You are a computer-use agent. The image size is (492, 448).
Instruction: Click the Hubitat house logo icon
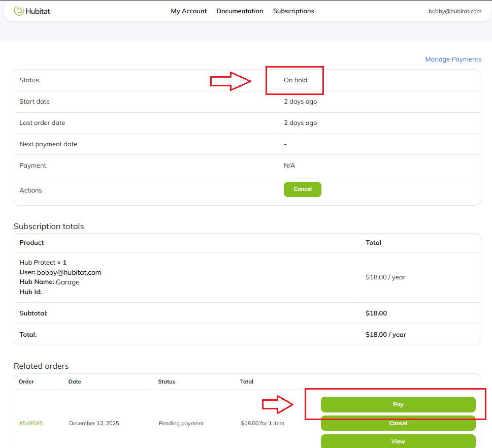pyautogui.click(x=19, y=11)
